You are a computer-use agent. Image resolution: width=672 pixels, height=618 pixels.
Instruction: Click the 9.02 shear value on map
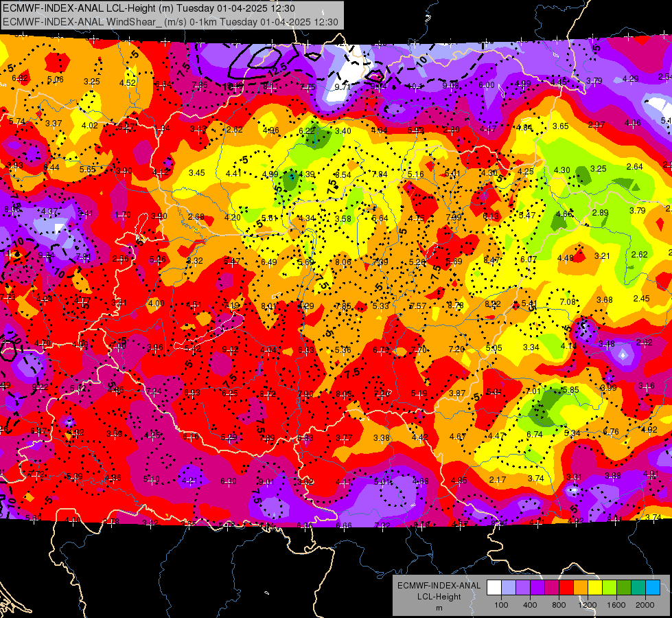[230, 350]
